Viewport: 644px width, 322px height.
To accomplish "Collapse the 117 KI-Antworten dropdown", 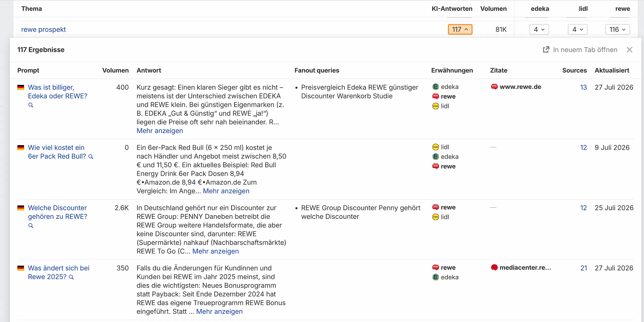I will tap(460, 29).
